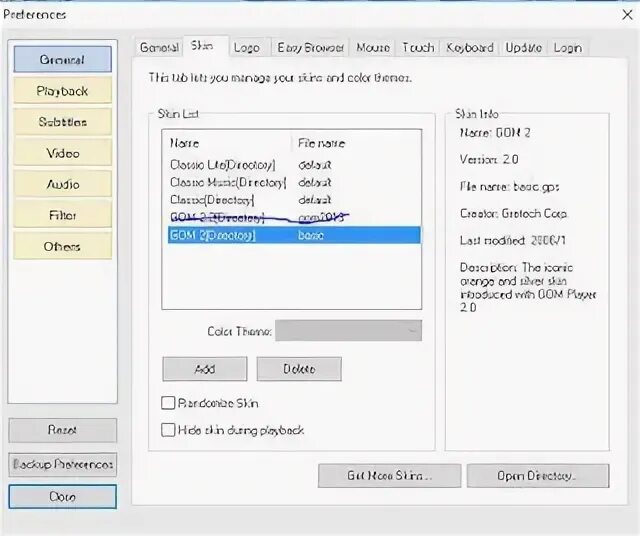The width and height of the screenshot is (640, 536).
Task: Click File name basic.gps info text
Action: tap(509, 187)
